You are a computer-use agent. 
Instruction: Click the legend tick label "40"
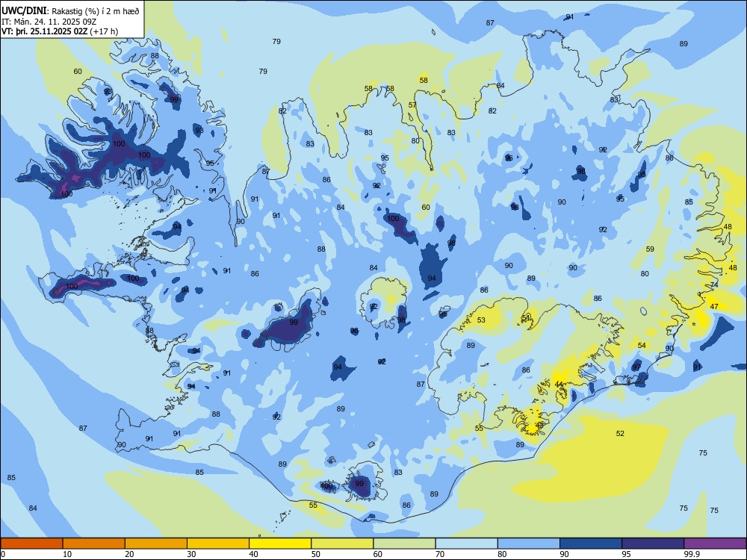[x=254, y=554]
